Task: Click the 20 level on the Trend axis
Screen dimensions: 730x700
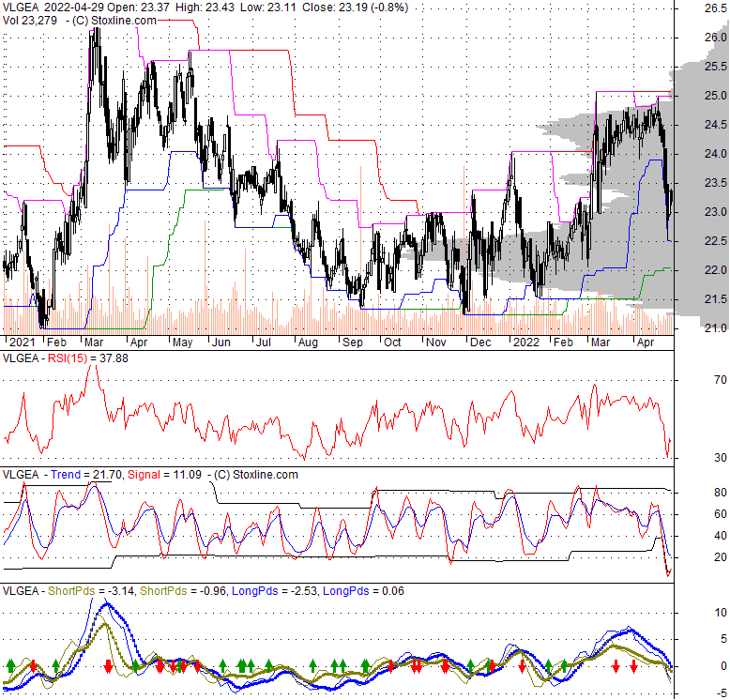Action: click(720, 557)
